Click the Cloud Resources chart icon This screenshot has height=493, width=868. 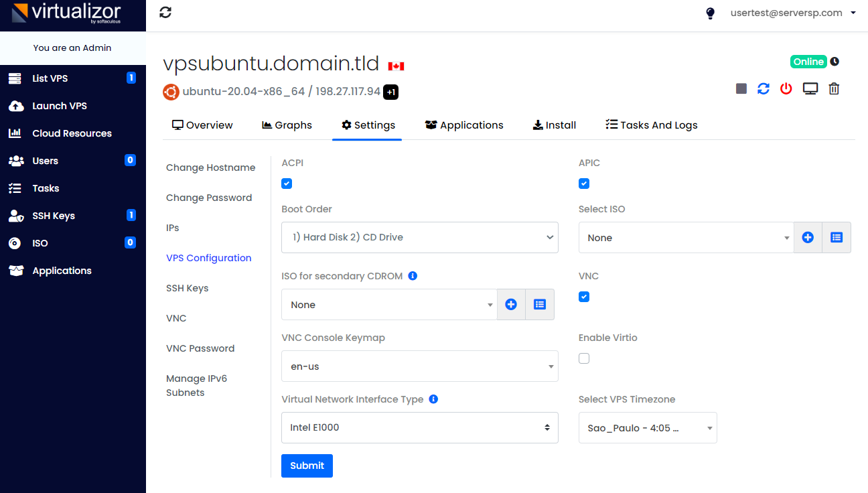pos(15,133)
